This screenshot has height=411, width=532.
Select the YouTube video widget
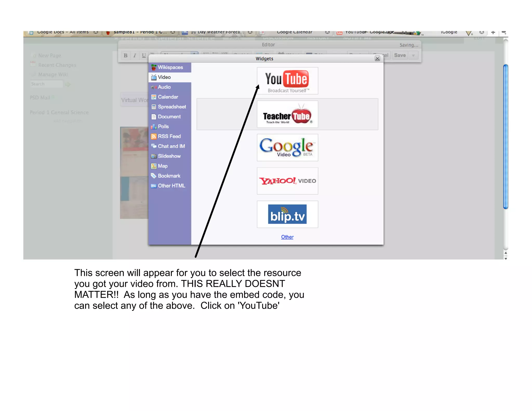coord(287,81)
